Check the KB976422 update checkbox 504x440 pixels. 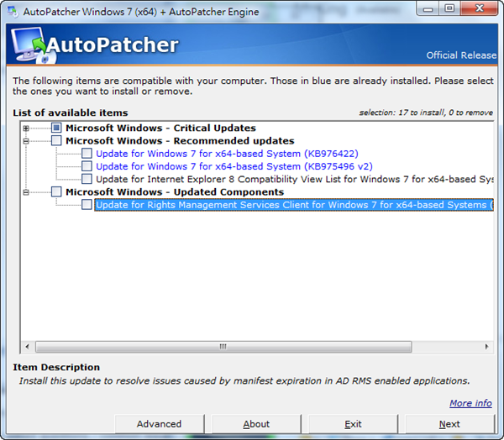click(87, 154)
